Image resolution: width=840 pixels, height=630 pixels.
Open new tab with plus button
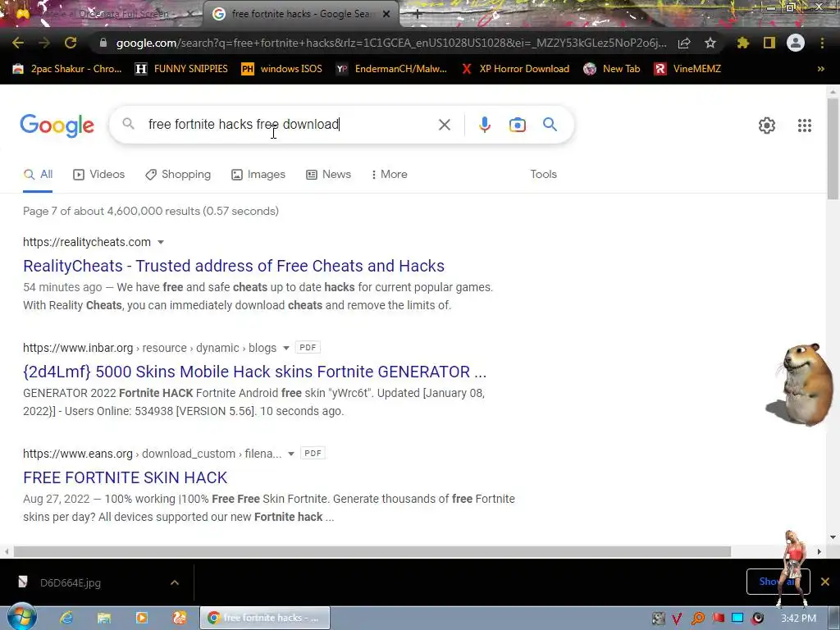[418, 15]
